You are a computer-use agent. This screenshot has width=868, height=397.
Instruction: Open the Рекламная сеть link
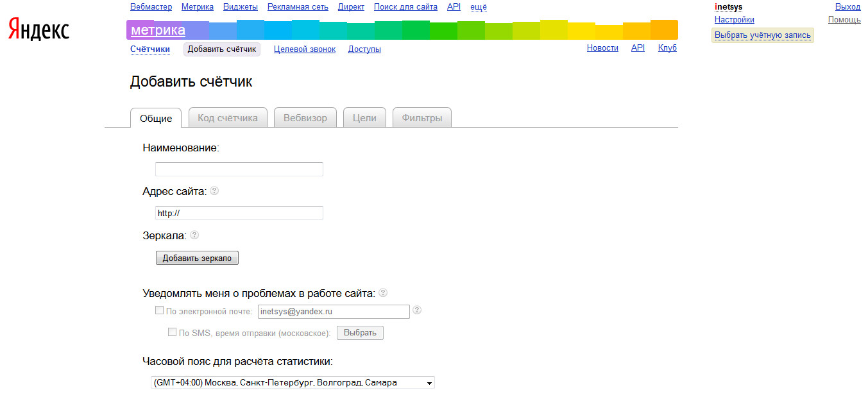[298, 7]
